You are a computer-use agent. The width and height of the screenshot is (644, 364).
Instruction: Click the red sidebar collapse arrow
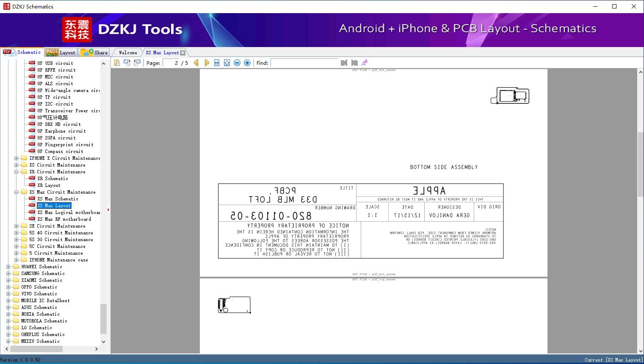(x=108, y=209)
